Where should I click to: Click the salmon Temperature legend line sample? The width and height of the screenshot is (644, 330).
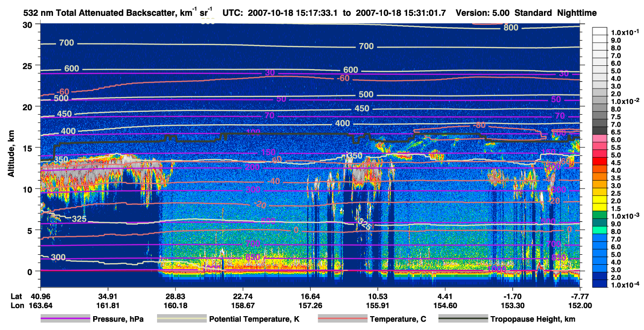coord(343,319)
